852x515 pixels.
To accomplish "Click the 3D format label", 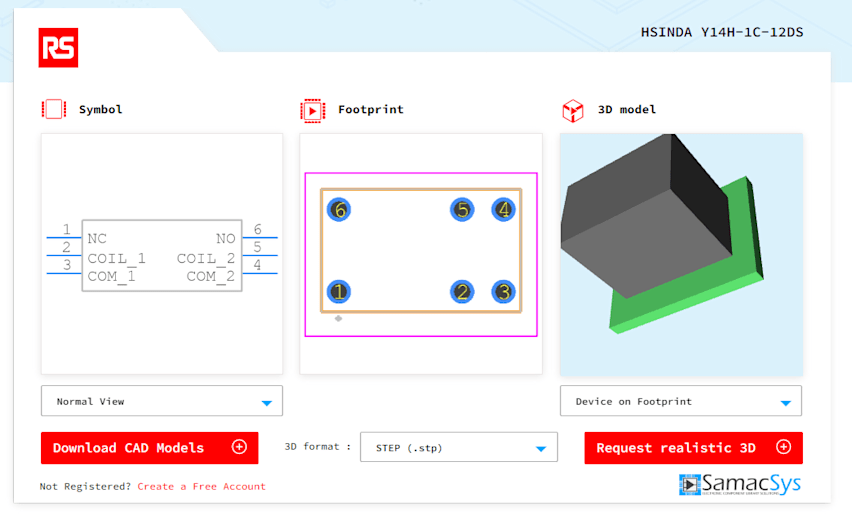I will pos(318,446).
